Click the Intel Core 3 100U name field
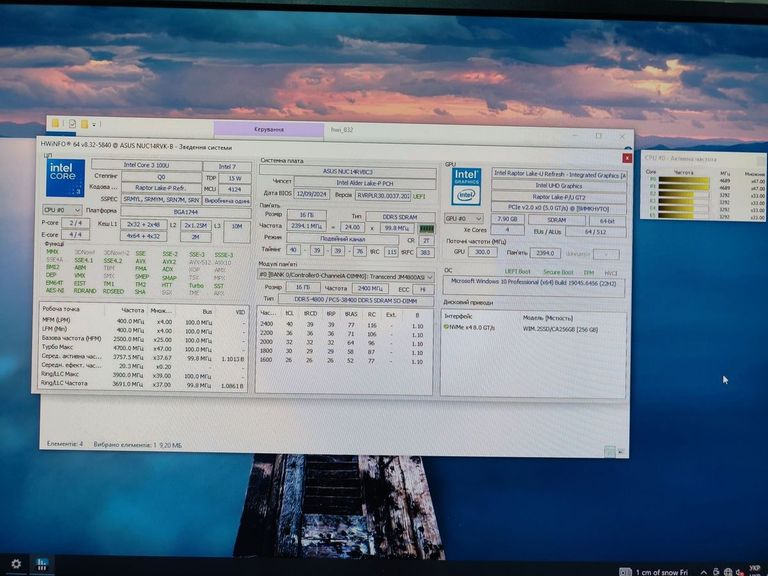Viewport: 768px width, 576px height. click(158, 164)
